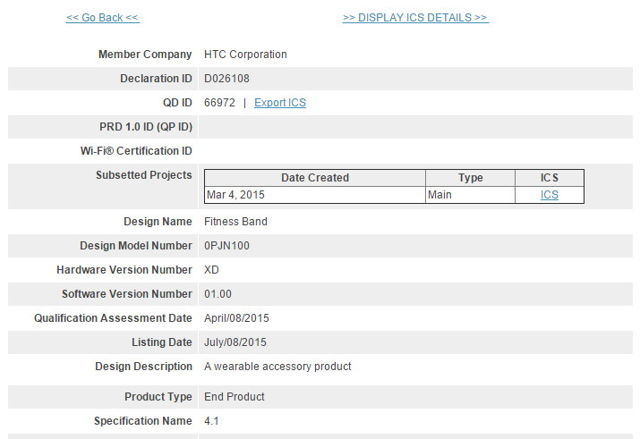Open the DISPLAY ICS DETAILS link
This screenshot has width=640, height=439.
415,17
